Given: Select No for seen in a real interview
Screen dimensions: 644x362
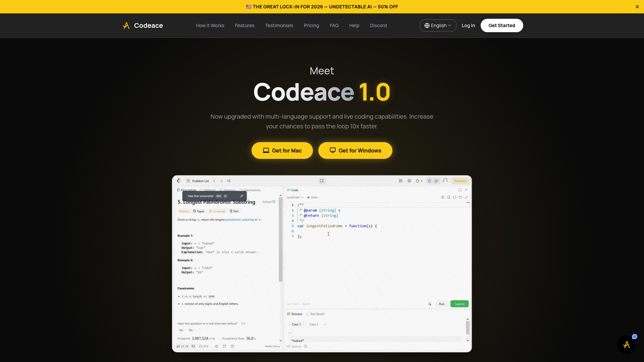Looking at the screenshot, I should pos(191,330).
